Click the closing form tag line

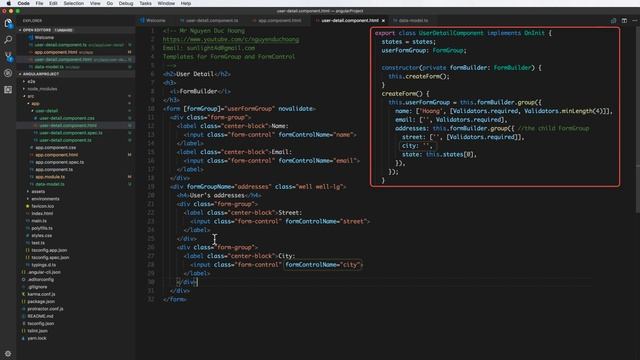click(174, 299)
